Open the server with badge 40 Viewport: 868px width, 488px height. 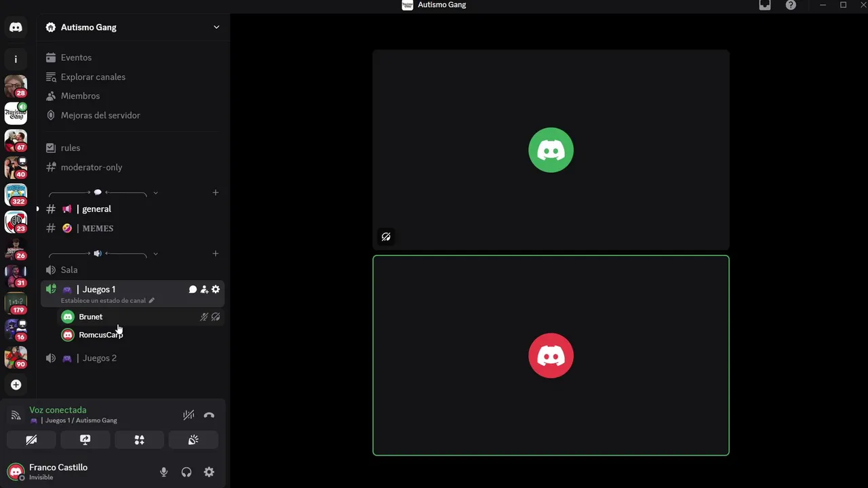(x=16, y=167)
